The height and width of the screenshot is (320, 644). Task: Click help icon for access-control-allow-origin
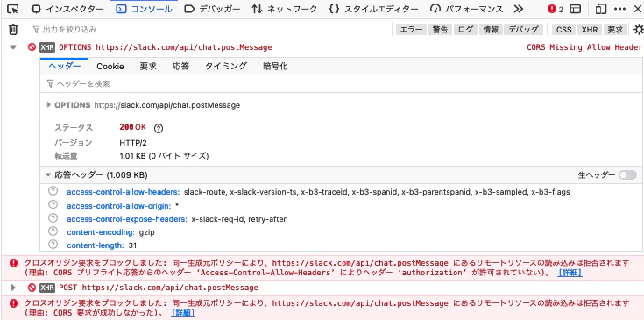53,204
